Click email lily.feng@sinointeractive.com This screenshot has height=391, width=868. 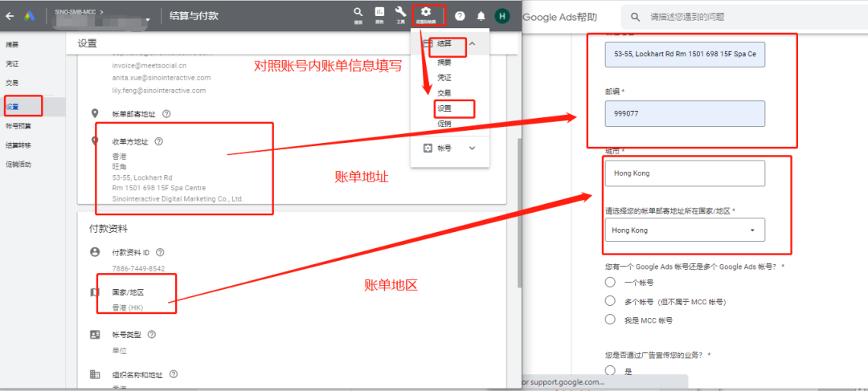click(159, 90)
